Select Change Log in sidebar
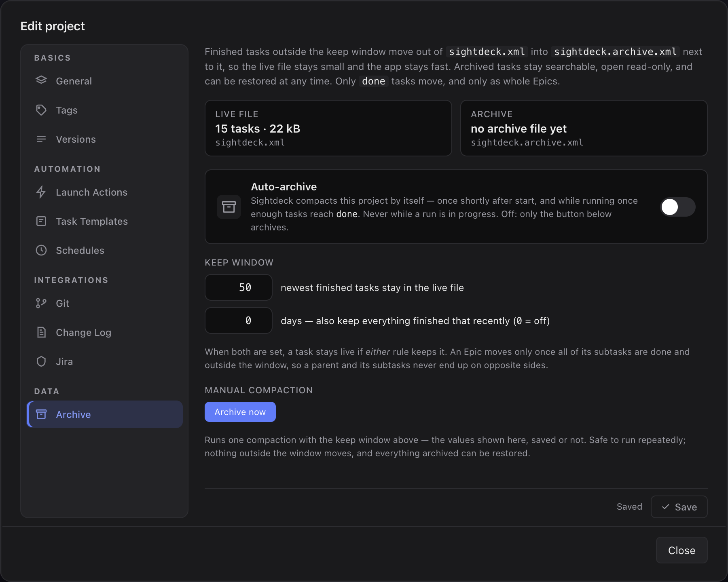The height and width of the screenshot is (582, 728). (x=104, y=332)
